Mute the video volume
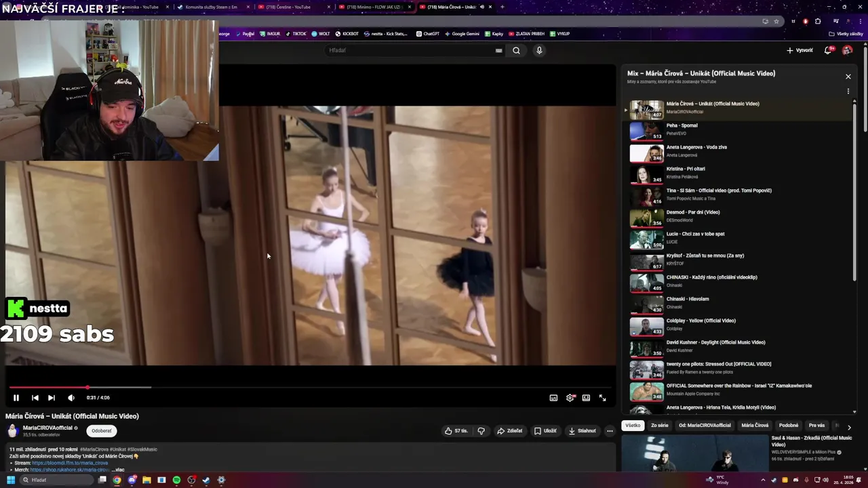This screenshot has width=868, height=488. pyautogui.click(x=71, y=398)
